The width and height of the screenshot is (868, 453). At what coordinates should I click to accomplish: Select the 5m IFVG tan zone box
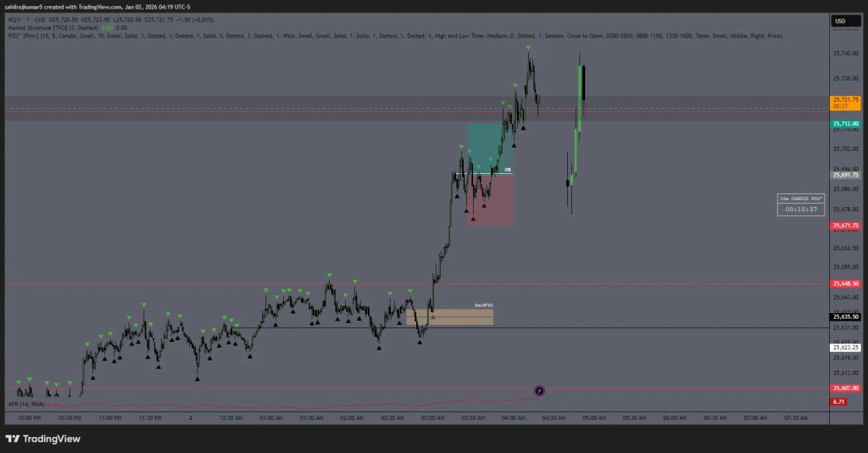point(449,316)
